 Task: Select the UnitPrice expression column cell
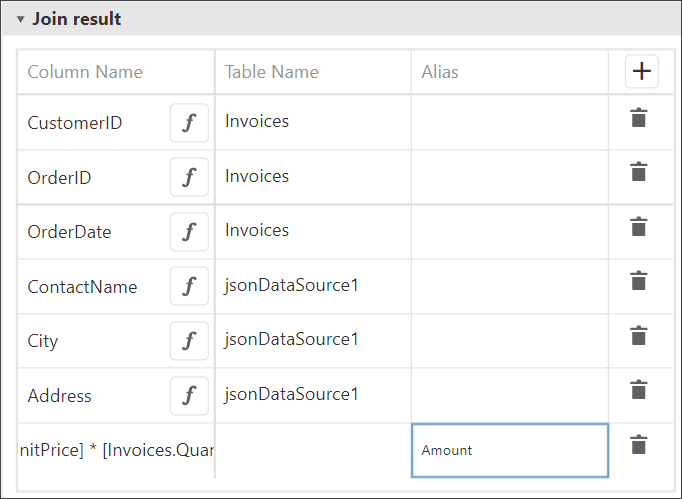pyautogui.click(x=116, y=450)
